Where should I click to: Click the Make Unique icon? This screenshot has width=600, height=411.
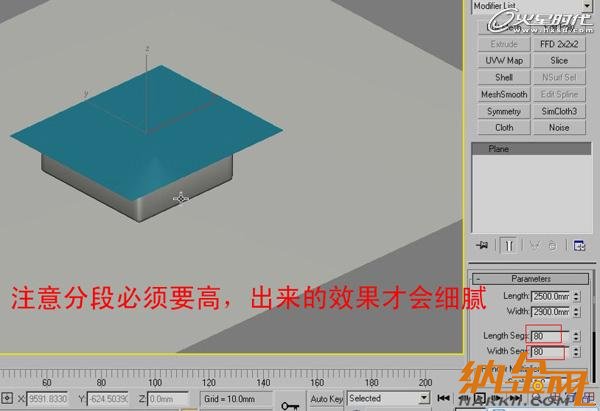click(x=535, y=245)
